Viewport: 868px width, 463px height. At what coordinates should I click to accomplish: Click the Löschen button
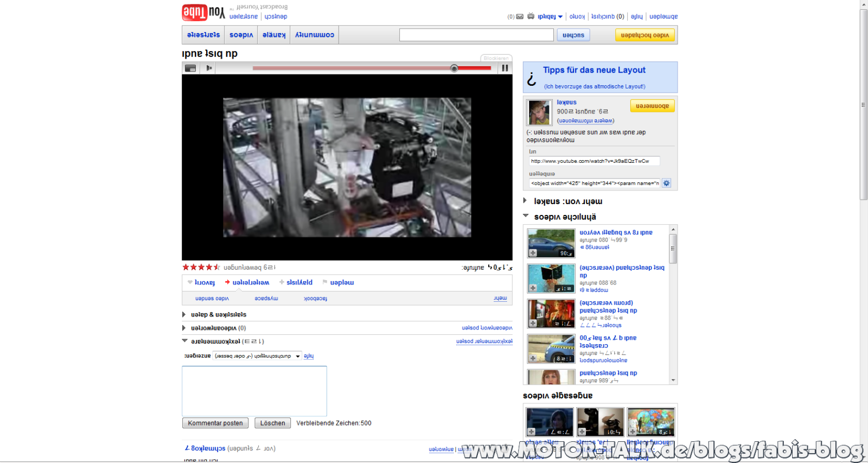272,423
